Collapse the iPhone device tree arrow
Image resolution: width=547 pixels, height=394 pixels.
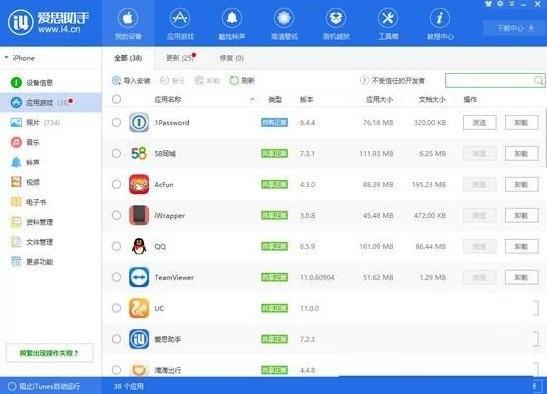point(6,57)
